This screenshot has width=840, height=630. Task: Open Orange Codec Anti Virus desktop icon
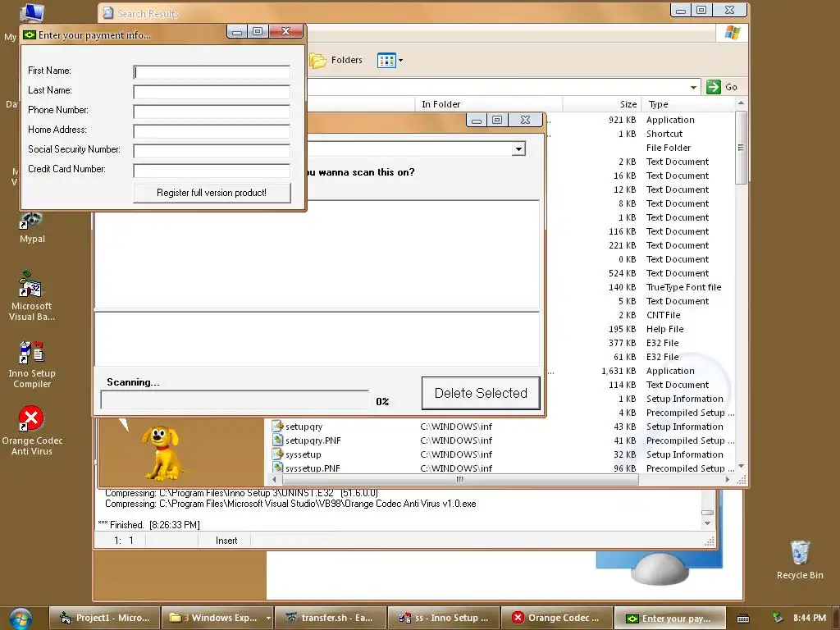[32, 431]
